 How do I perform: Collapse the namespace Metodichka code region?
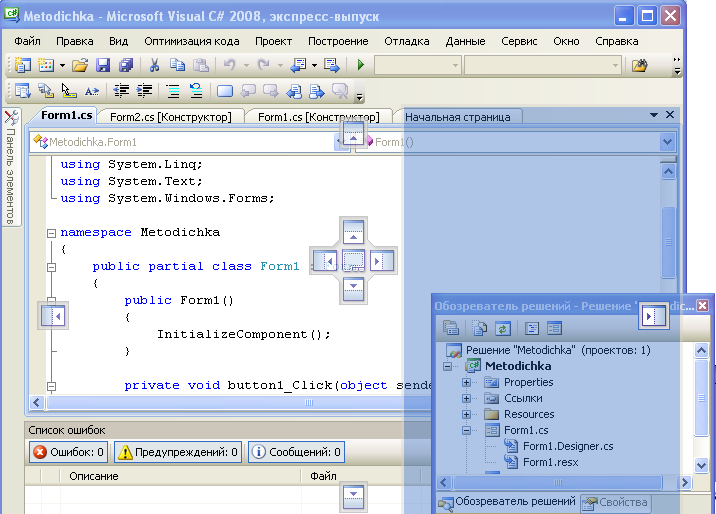[52, 233]
